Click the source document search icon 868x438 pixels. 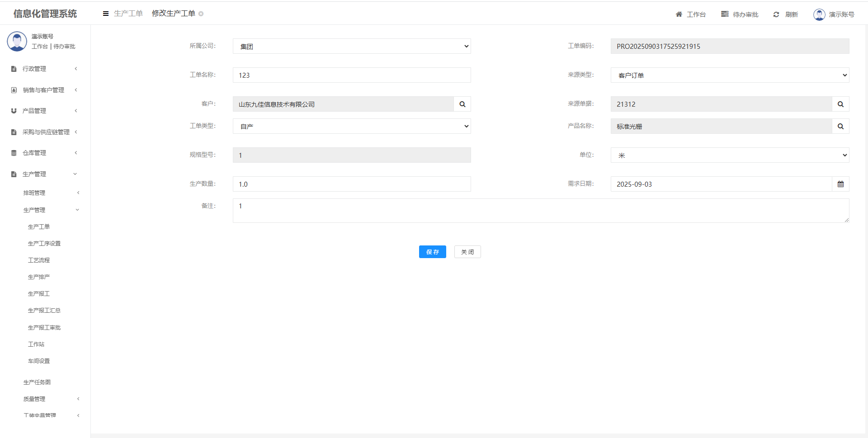pyautogui.click(x=840, y=104)
